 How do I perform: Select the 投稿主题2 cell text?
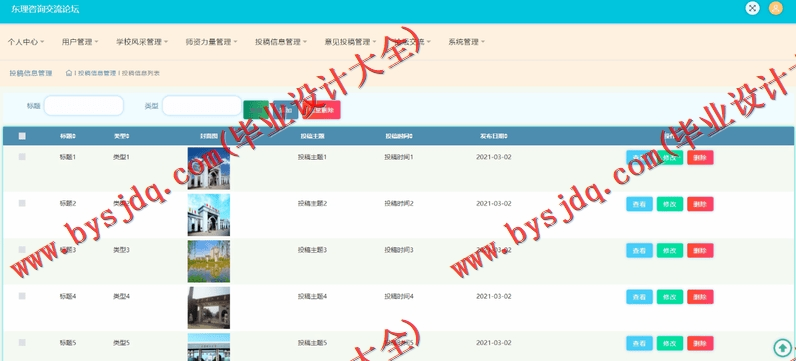point(312,204)
